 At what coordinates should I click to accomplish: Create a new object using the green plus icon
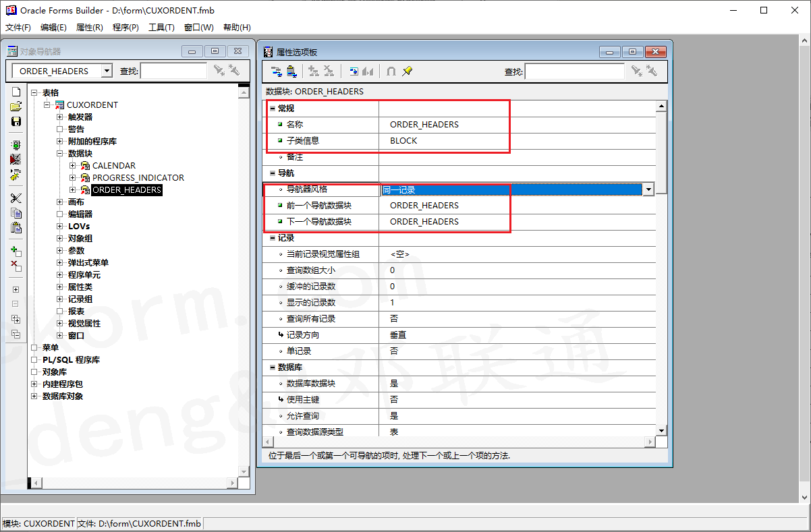click(15, 252)
